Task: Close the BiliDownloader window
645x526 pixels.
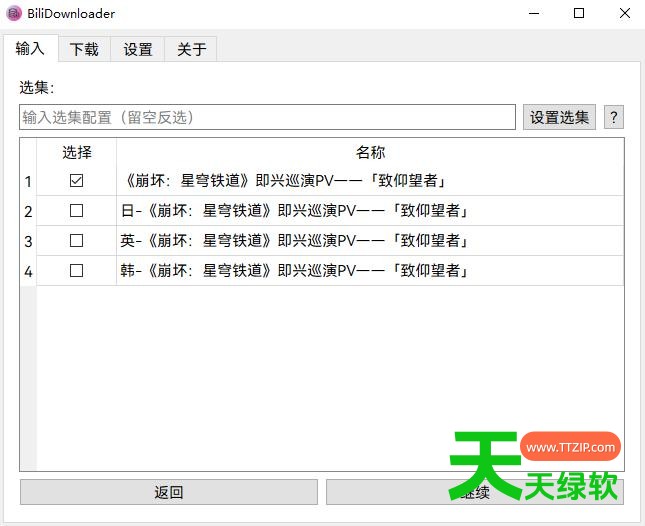Action: pyautogui.click(x=624, y=14)
